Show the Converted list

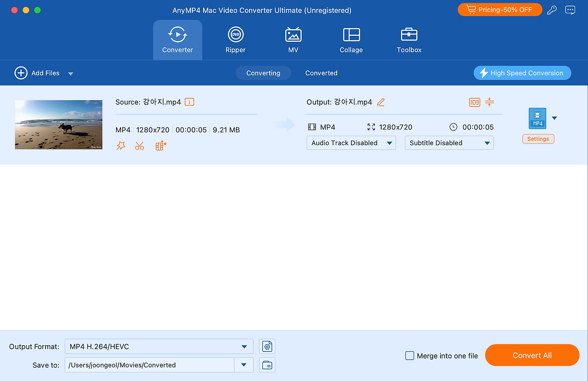click(x=322, y=73)
